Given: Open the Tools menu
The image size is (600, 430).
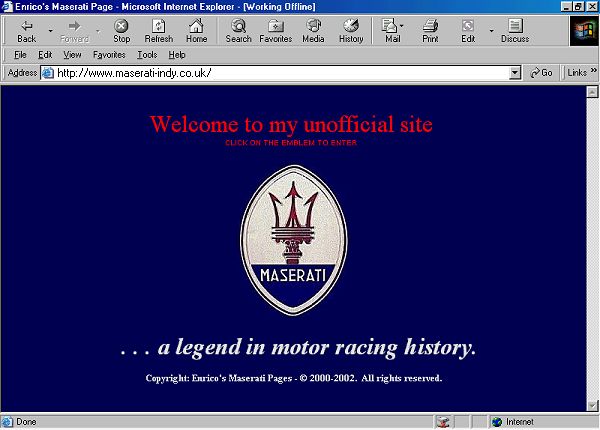Looking at the screenshot, I should [x=147, y=55].
